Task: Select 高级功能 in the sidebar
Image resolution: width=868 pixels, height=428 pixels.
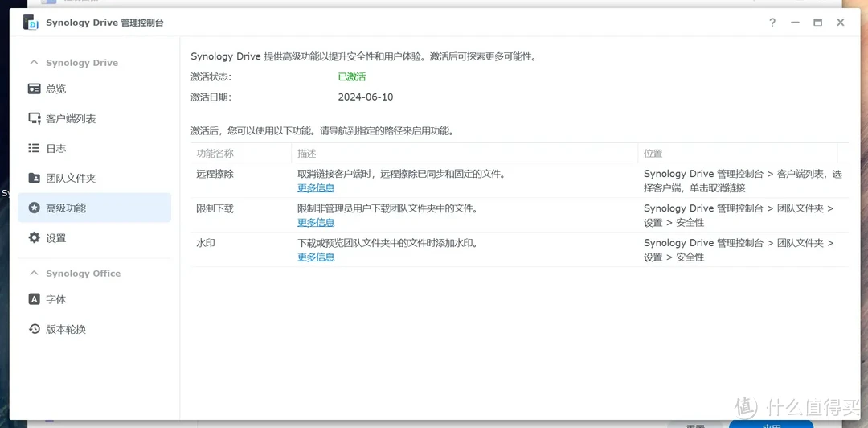Action: pos(95,208)
